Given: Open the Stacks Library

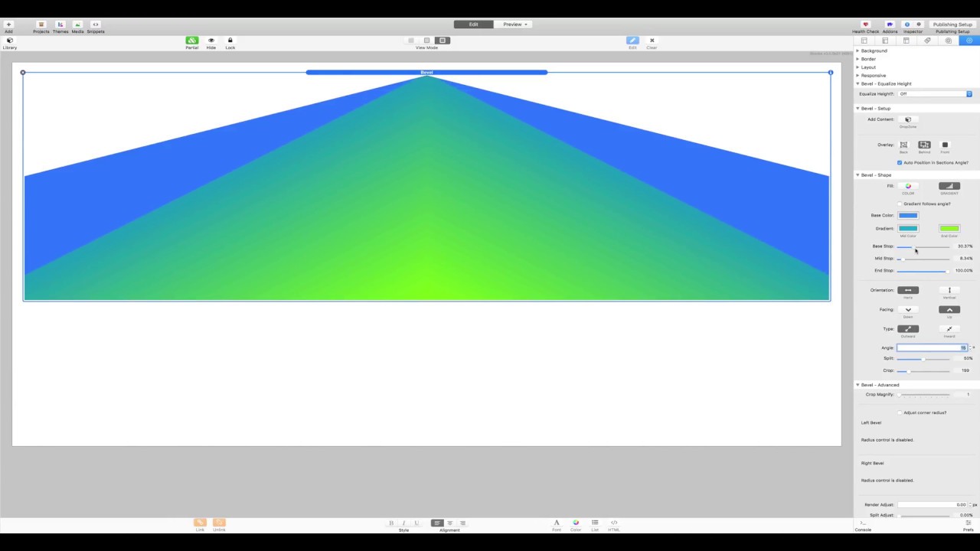Looking at the screenshot, I should tap(9, 41).
